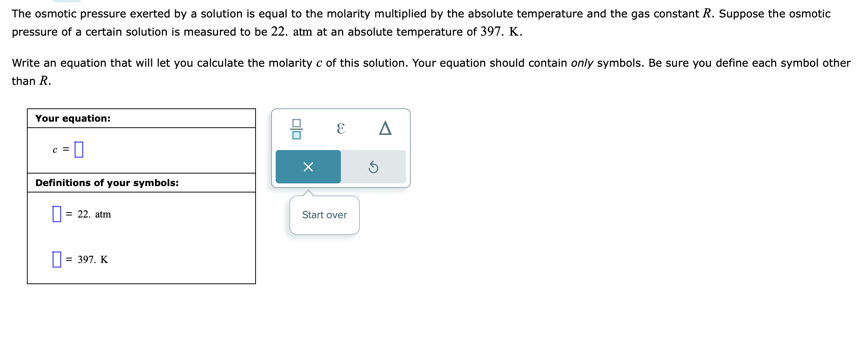Click the symbol box beside 22. atm

56,214
